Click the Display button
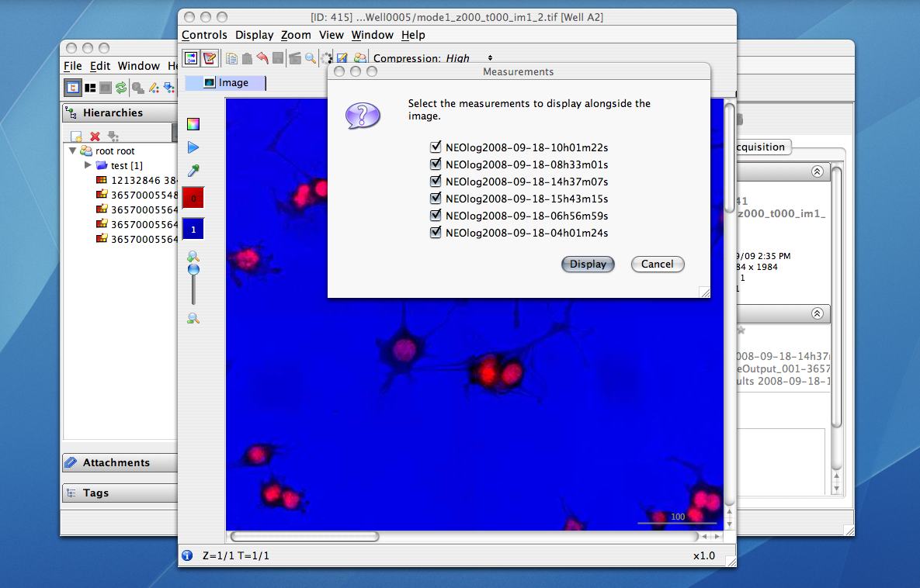The height and width of the screenshot is (588, 920). (588, 265)
